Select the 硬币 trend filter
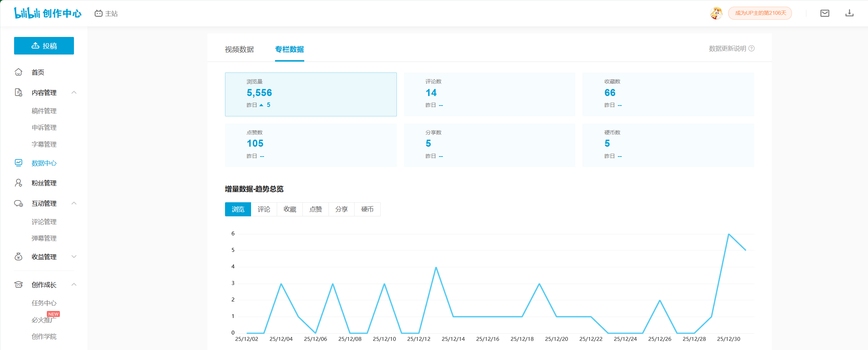The image size is (868, 350). 367,209
